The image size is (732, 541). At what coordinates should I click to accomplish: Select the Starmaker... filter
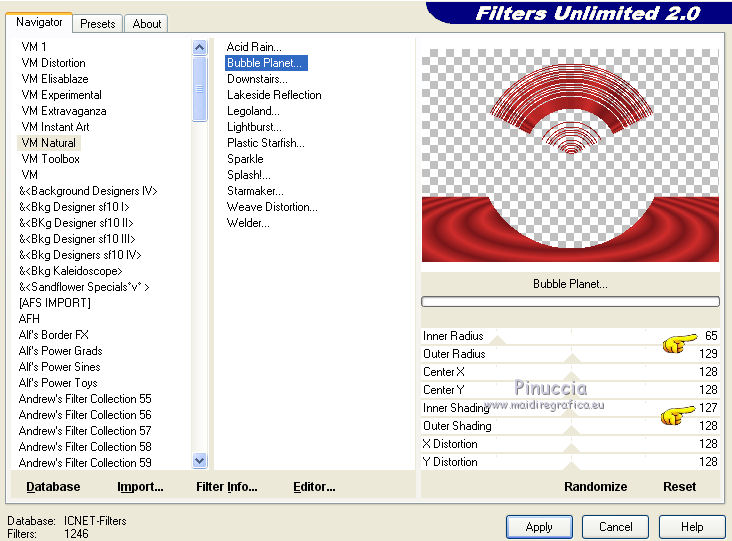tap(255, 191)
